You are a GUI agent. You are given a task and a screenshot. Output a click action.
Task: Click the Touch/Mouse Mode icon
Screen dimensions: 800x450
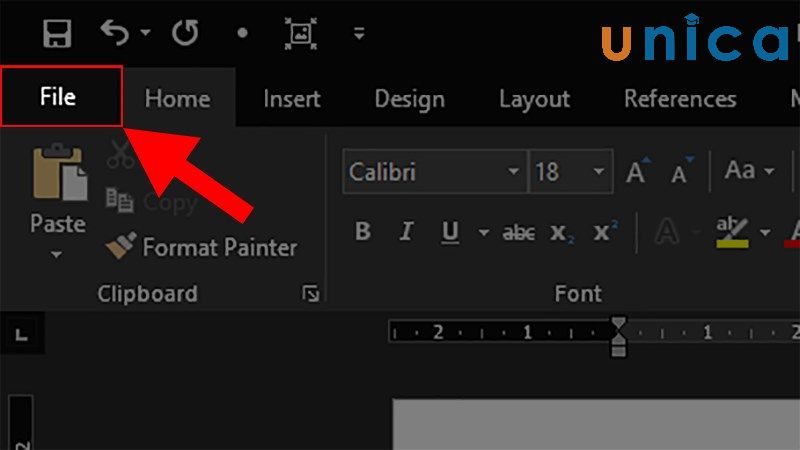point(299,34)
